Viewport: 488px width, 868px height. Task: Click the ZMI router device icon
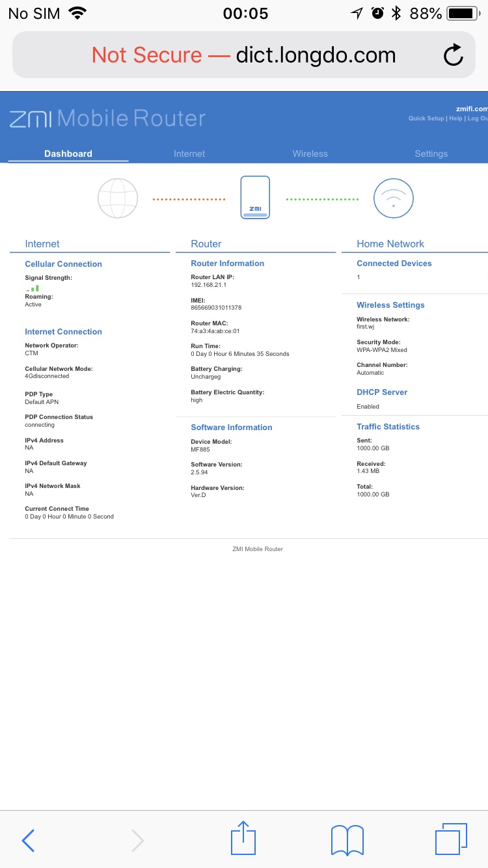coord(255,197)
